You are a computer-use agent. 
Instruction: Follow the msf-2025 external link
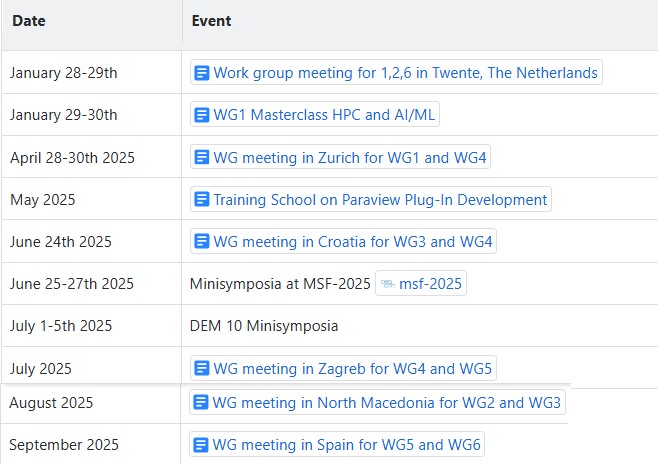430,284
